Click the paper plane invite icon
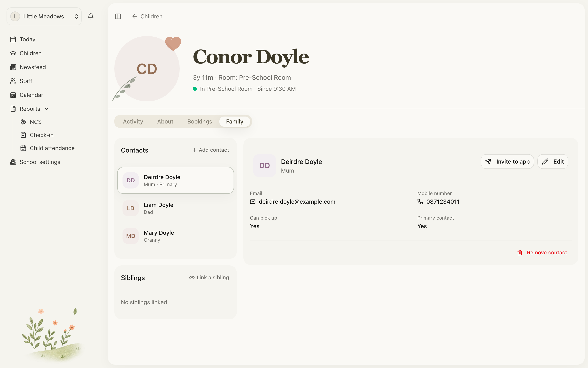 coord(488,161)
